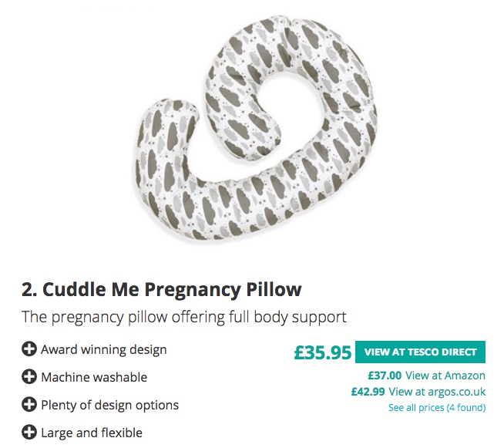This screenshot has width=504, height=448.
Task: Click the £37.00 Amazon price
Action: pyautogui.click(x=385, y=376)
